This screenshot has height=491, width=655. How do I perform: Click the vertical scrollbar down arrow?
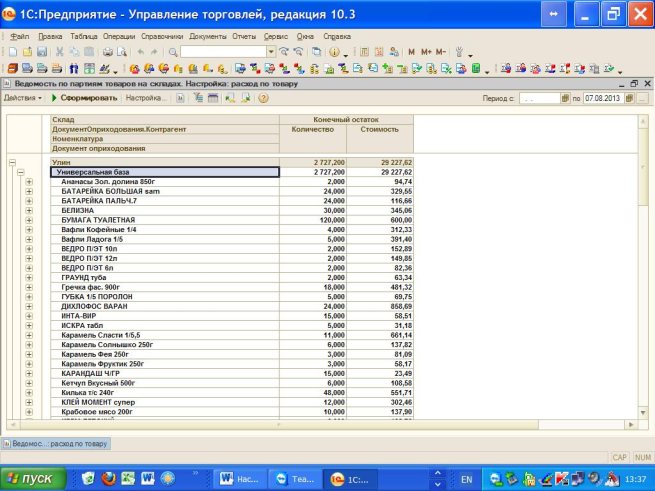click(643, 413)
